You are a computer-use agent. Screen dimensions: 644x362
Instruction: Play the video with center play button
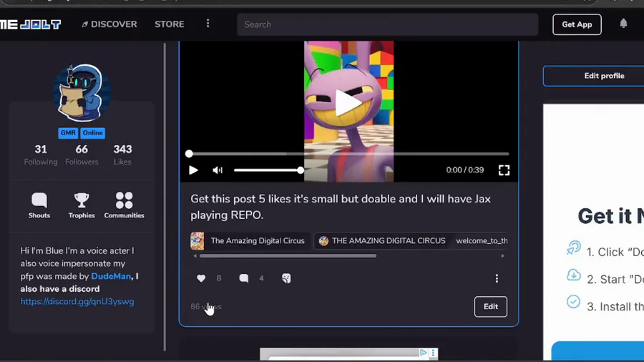pyautogui.click(x=348, y=102)
